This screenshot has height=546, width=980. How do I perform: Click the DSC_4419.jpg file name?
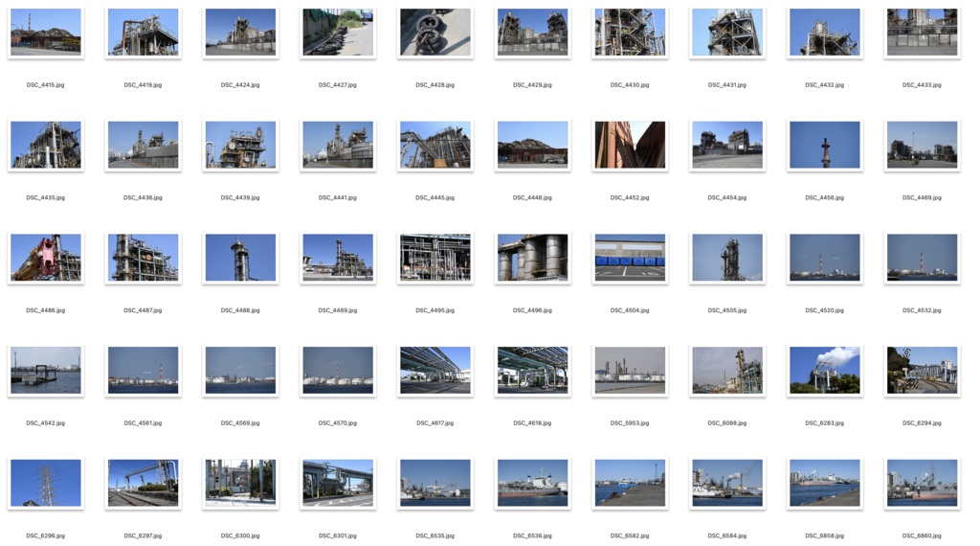[x=144, y=84]
